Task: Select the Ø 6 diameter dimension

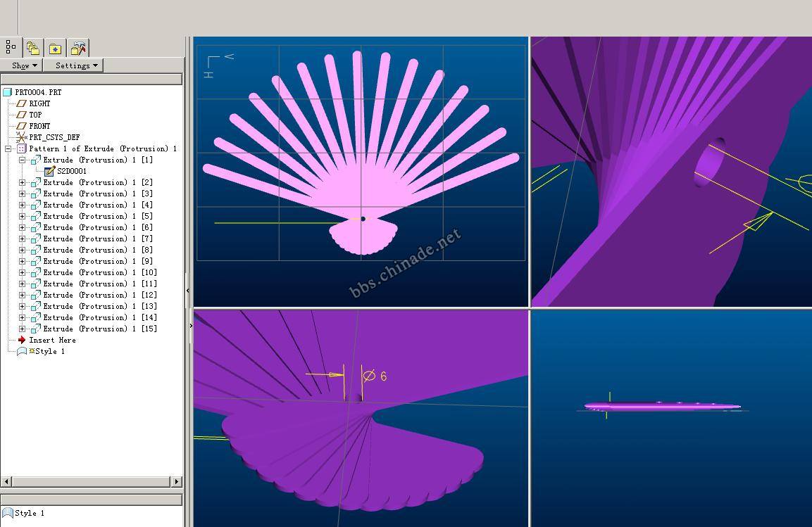Action: click(375, 376)
